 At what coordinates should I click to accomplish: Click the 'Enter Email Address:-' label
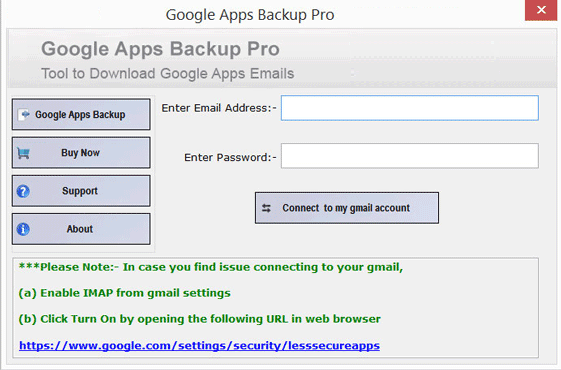click(219, 108)
